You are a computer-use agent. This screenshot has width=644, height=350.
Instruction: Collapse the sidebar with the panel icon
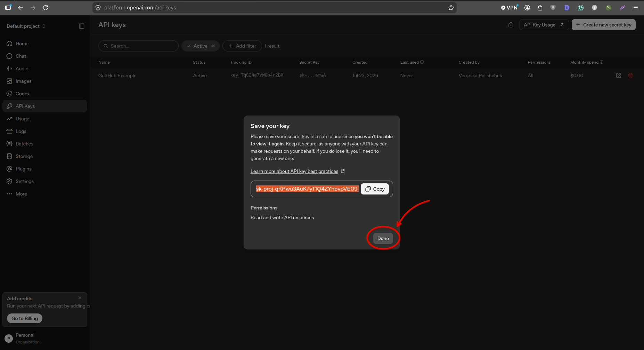tap(82, 26)
